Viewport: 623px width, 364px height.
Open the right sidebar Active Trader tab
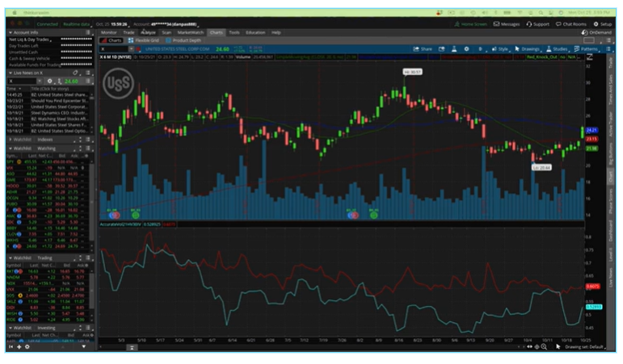click(611, 123)
